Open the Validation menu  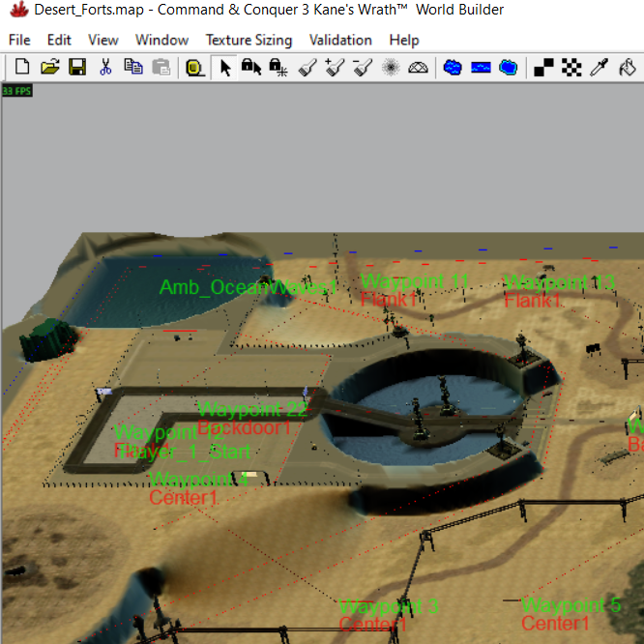coord(340,40)
